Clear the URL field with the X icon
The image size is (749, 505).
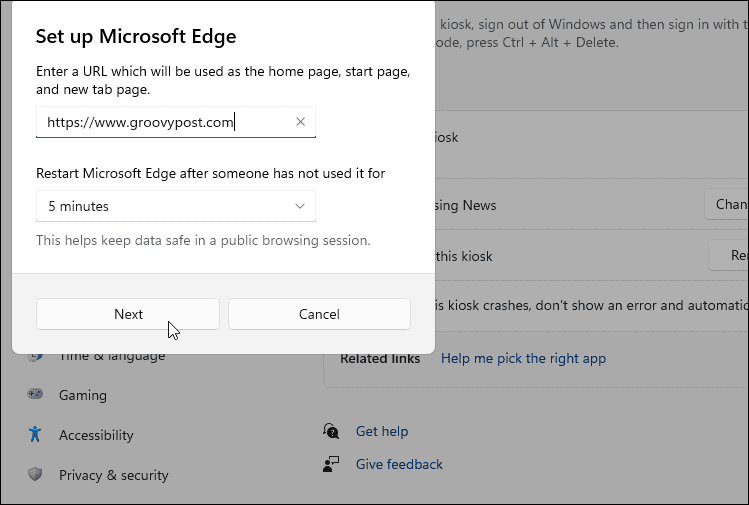300,122
